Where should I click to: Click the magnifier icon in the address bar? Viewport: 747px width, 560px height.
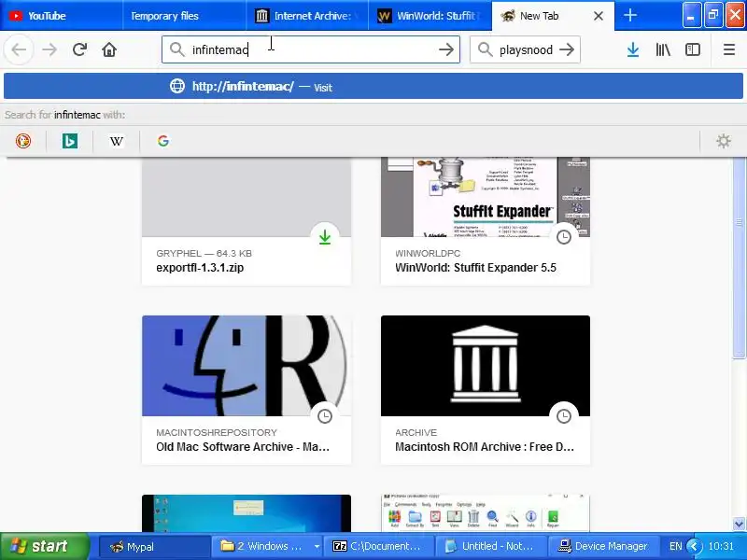pos(176,49)
